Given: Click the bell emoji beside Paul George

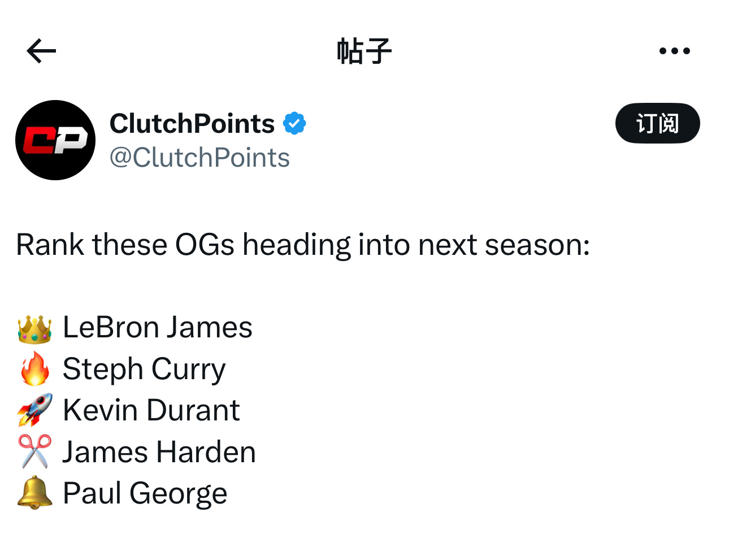Looking at the screenshot, I should 34,493.
